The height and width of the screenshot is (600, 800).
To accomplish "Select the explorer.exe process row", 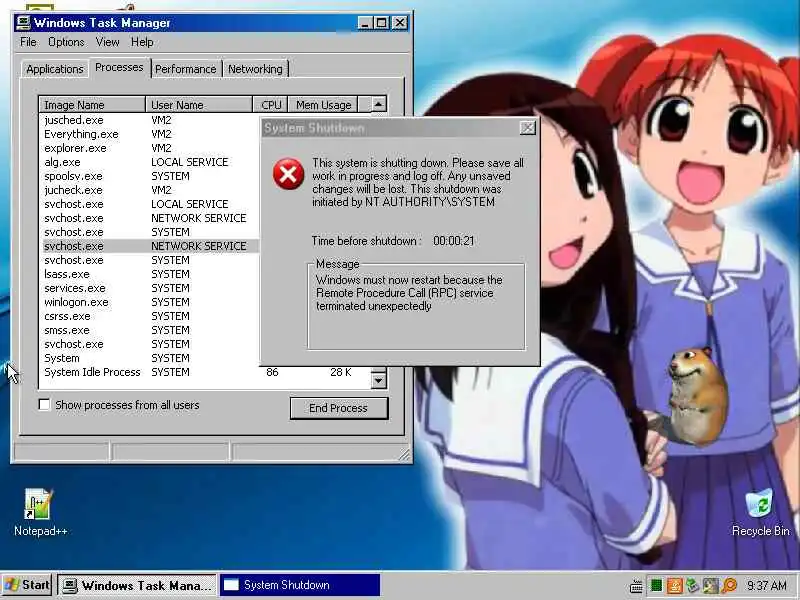I will [151, 148].
